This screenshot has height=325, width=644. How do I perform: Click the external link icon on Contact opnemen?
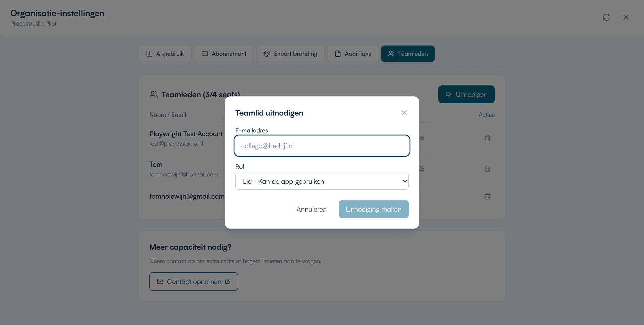click(228, 282)
